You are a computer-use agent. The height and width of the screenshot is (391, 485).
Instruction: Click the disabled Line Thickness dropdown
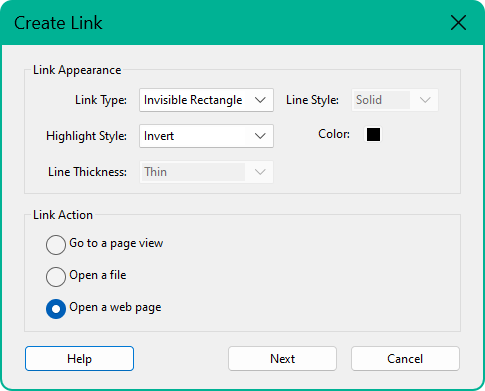click(x=206, y=172)
